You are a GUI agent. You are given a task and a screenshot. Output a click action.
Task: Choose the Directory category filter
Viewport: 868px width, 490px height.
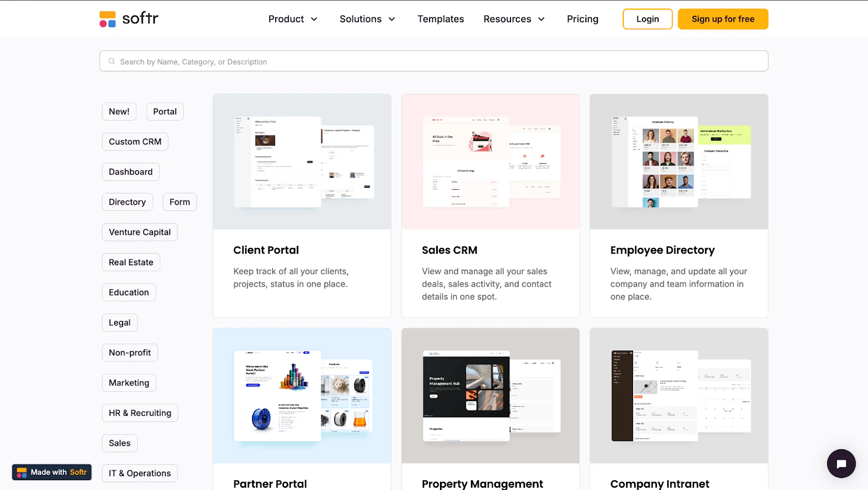127,202
